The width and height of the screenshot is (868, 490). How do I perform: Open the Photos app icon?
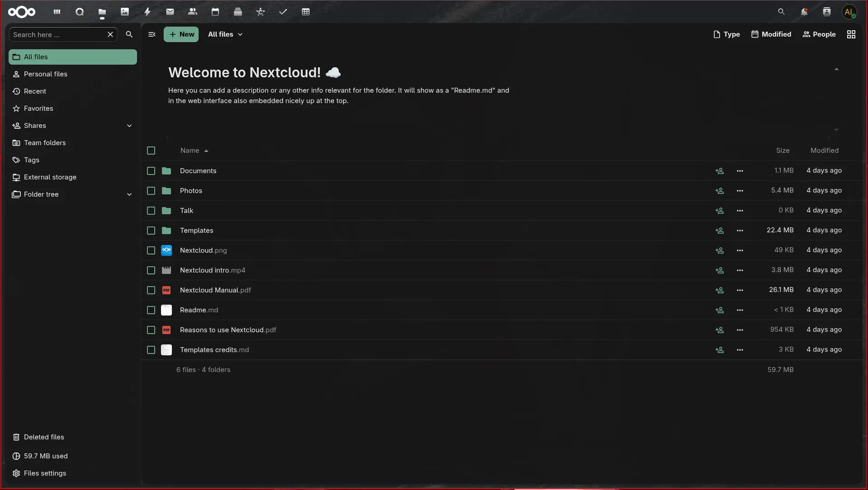[x=125, y=12]
